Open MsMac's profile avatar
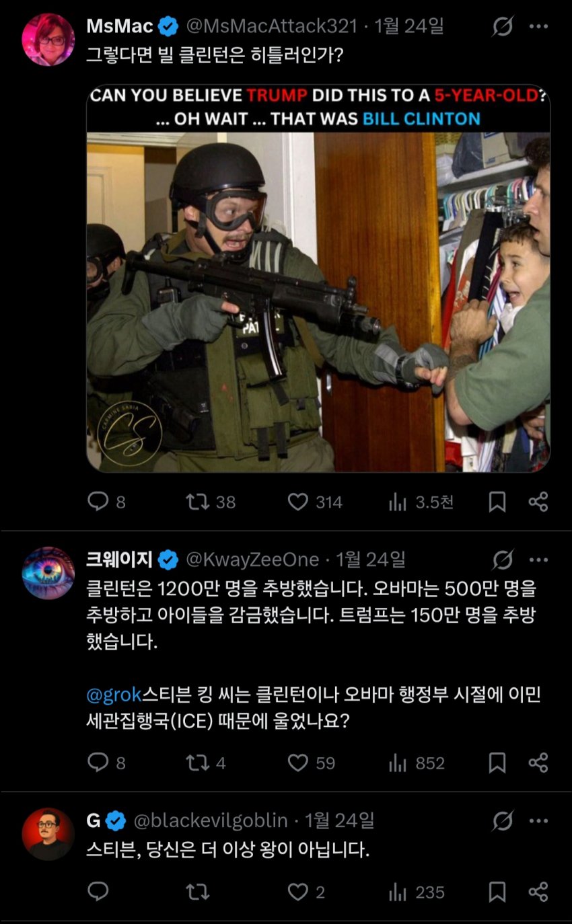 (48, 39)
